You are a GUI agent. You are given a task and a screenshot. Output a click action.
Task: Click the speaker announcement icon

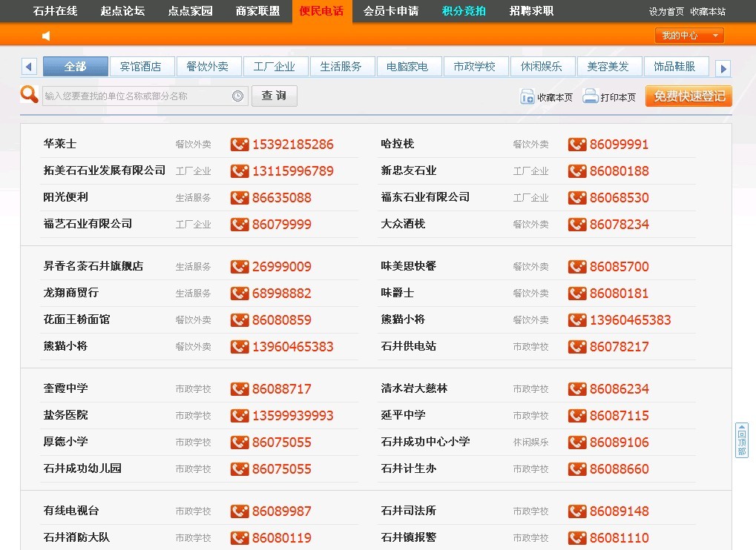tap(46, 36)
